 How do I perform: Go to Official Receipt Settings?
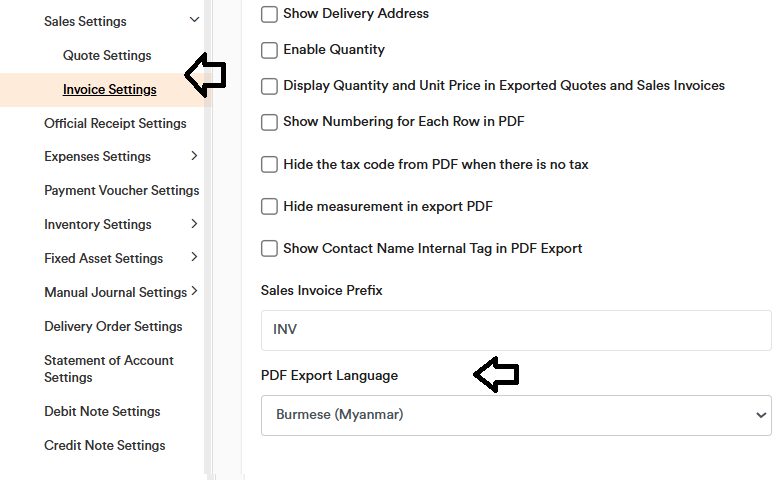(115, 123)
